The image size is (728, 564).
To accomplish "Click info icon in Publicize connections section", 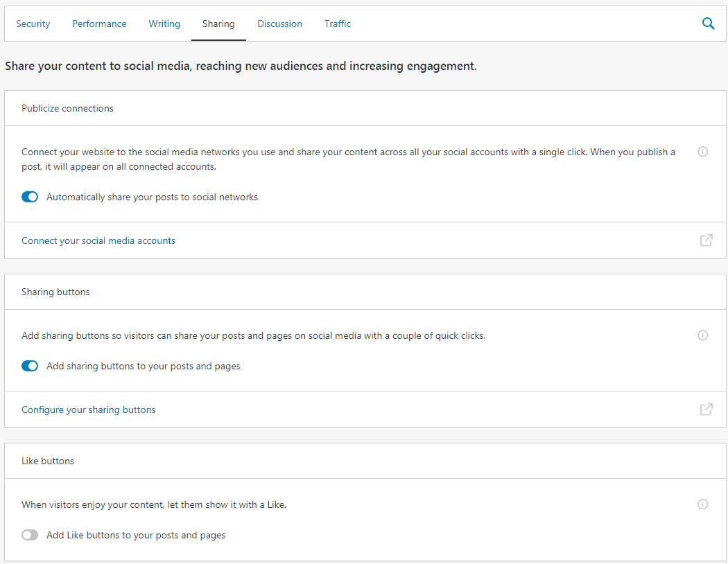I will (702, 152).
